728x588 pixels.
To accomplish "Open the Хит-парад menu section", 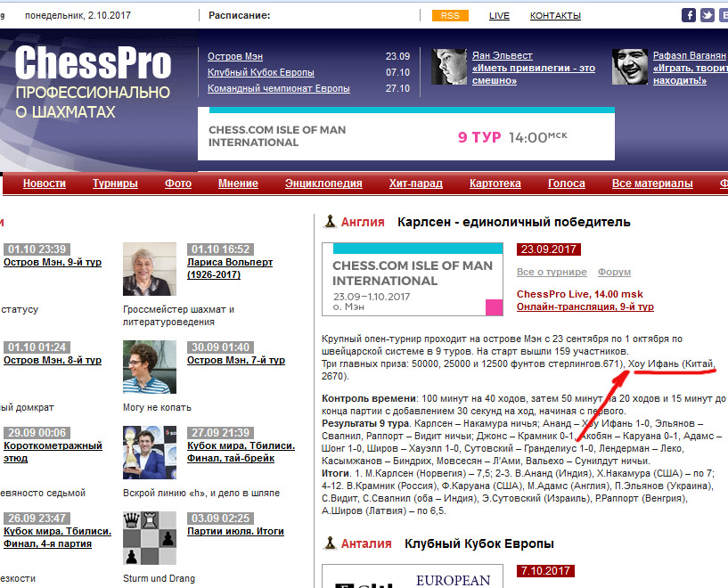I will (415, 184).
